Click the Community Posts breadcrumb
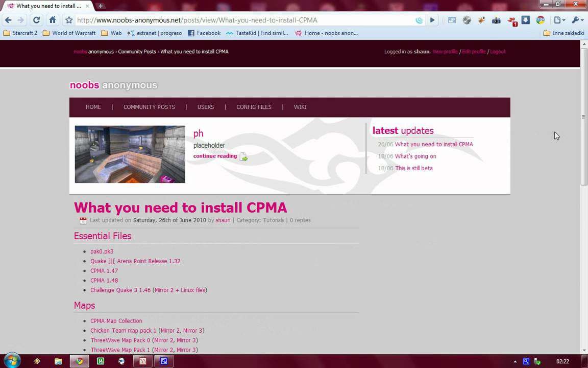 137,52
